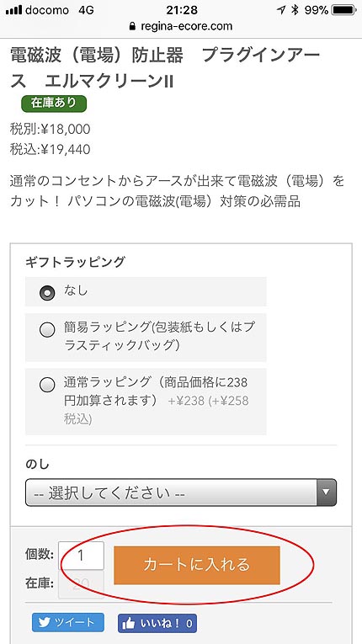This screenshot has width=362, height=644.
Task: Click the いいね! button
Action: [x=157, y=624]
